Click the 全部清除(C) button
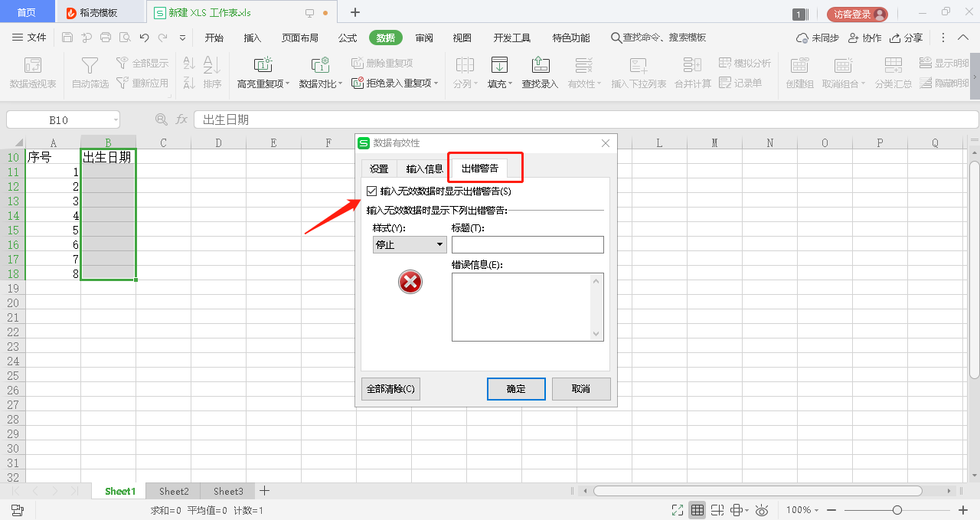This screenshot has width=980, height=520. click(x=390, y=389)
